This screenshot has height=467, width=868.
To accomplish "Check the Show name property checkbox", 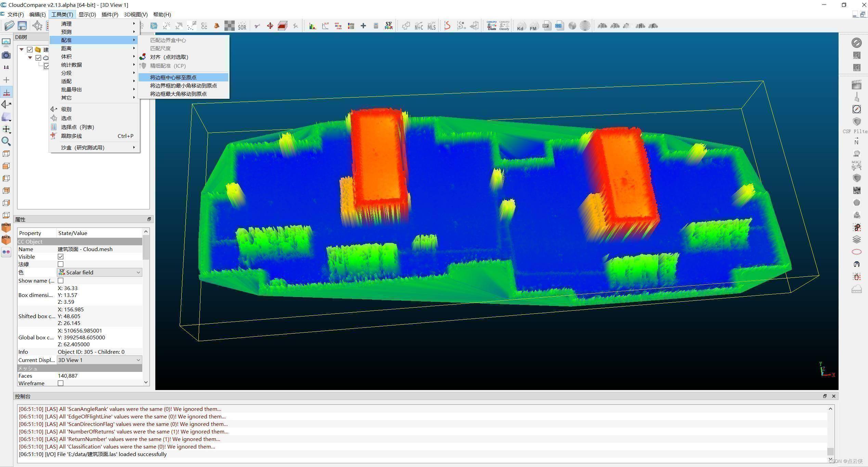I will (61, 281).
